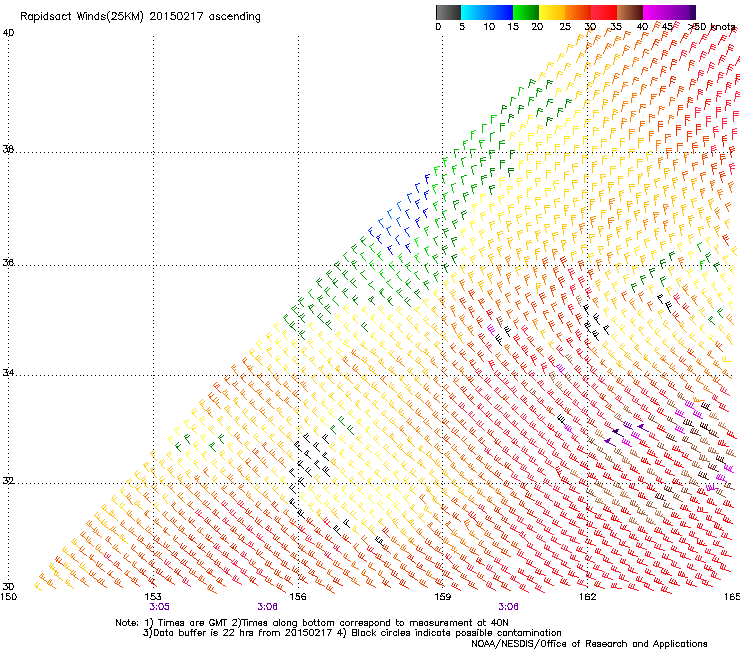The image size is (740, 650).
Task: Click the latitude axis label '32'
Action: [8, 481]
